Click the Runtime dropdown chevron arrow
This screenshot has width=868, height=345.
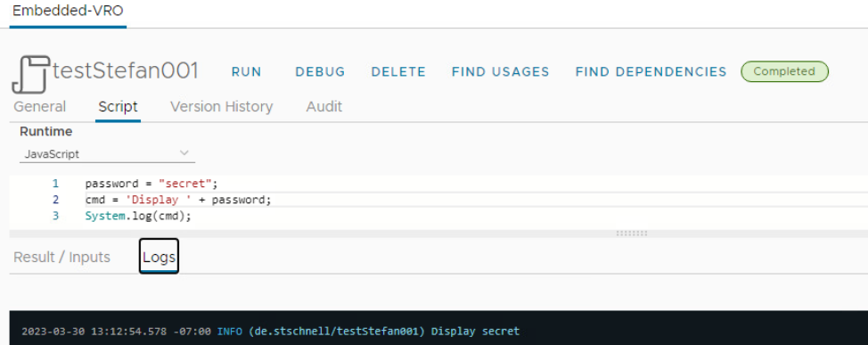[184, 153]
